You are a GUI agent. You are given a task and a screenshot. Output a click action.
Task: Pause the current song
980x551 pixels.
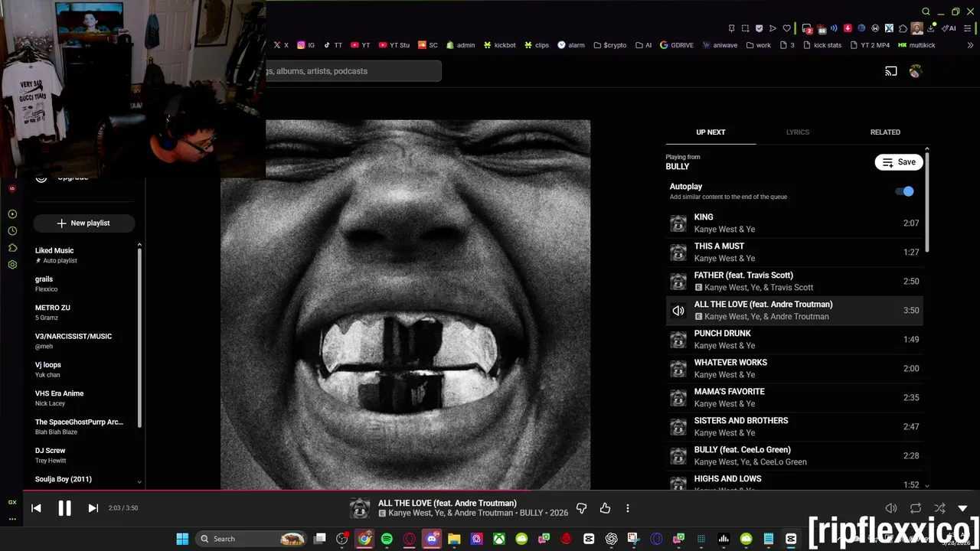[64, 508]
